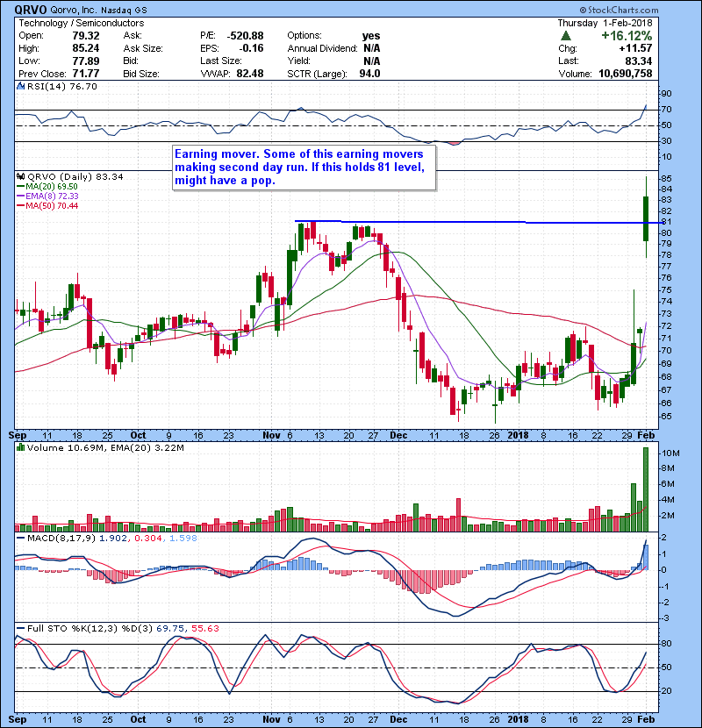Screen dimensions: 702x728
Task: Click the Last price 83.34 in header
Action: point(638,61)
